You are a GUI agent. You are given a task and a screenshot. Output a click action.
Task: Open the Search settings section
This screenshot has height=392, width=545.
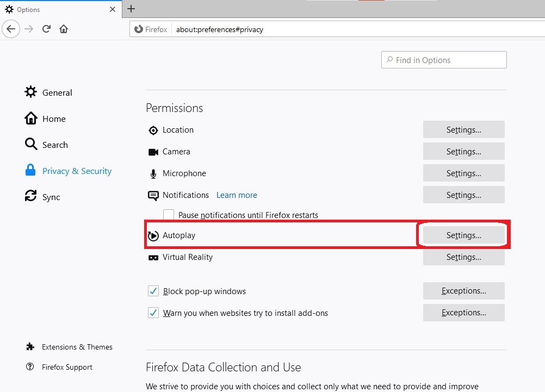54,145
